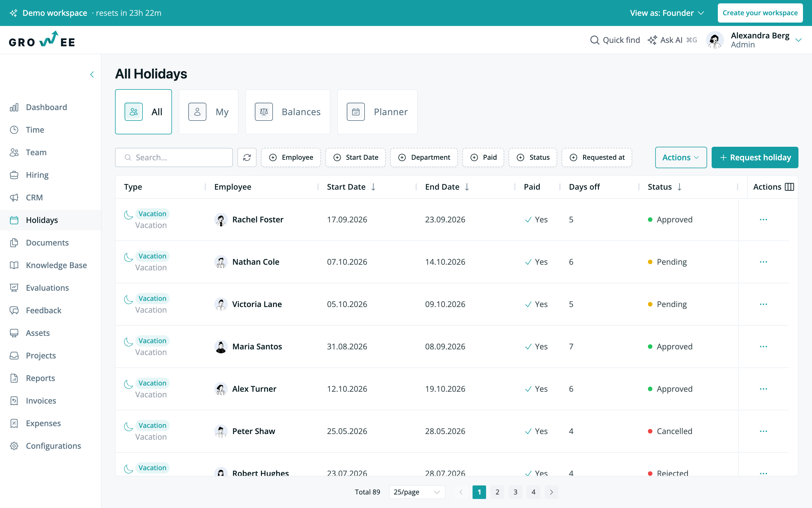This screenshot has width=812, height=508.
Task: Go to the next page arrow
Action: click(x=551, y=492)
